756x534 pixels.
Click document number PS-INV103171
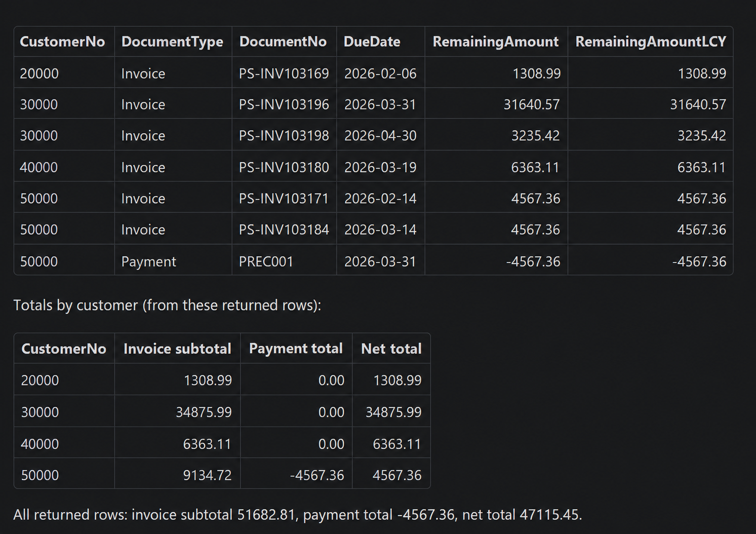click(x=284, y=199)
